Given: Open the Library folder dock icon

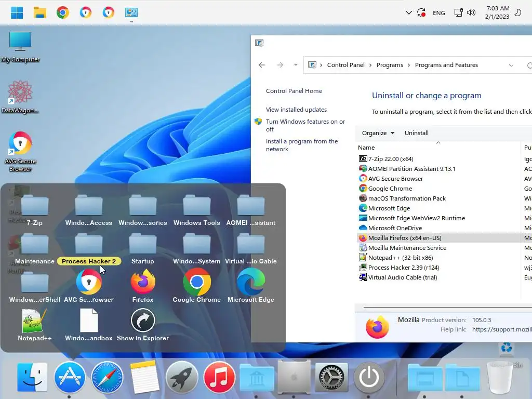Looking at the screenshot, I should pos(257,377).
